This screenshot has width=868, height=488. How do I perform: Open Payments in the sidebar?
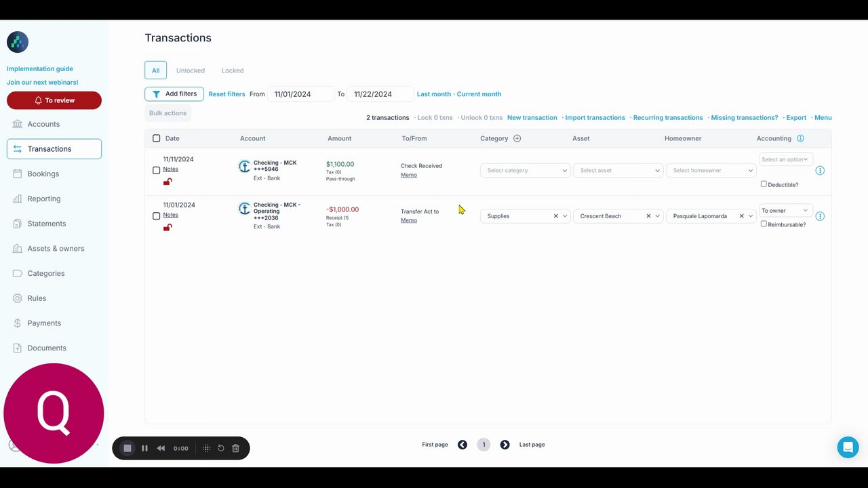tap(54, 323)
